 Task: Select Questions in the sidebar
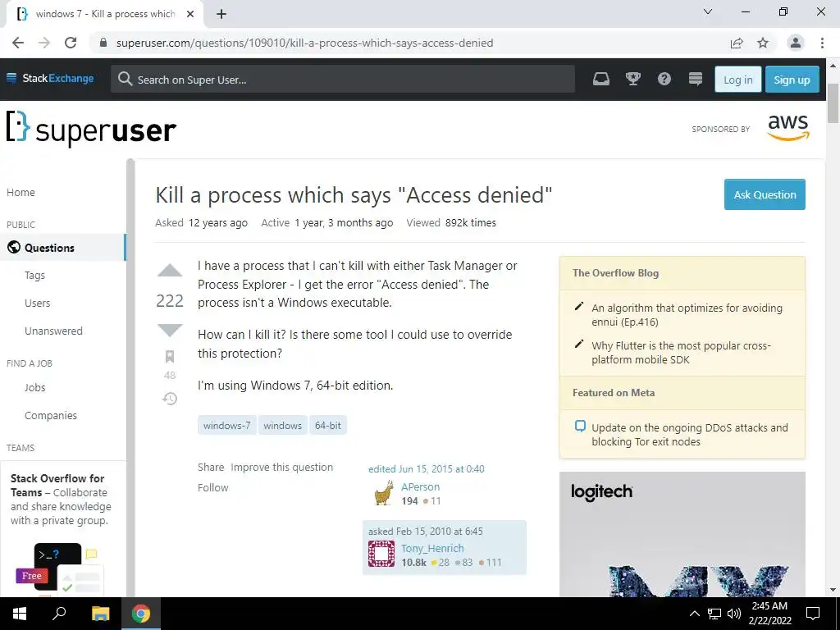[x=63, y=248]
